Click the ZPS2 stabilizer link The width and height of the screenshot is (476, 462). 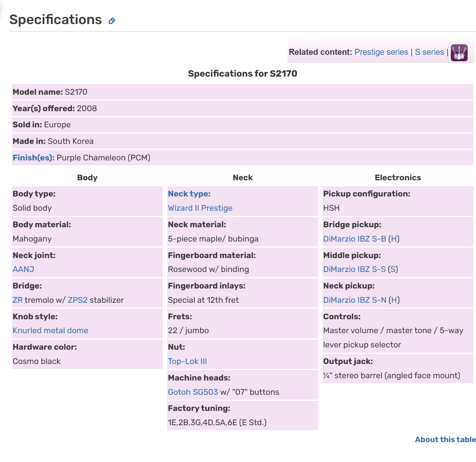coord(77,300)
